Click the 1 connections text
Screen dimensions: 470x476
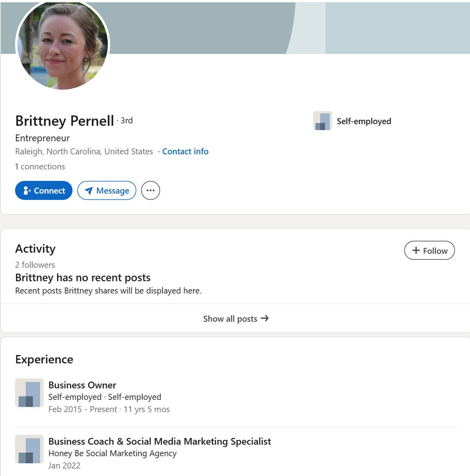click(40, 167)
